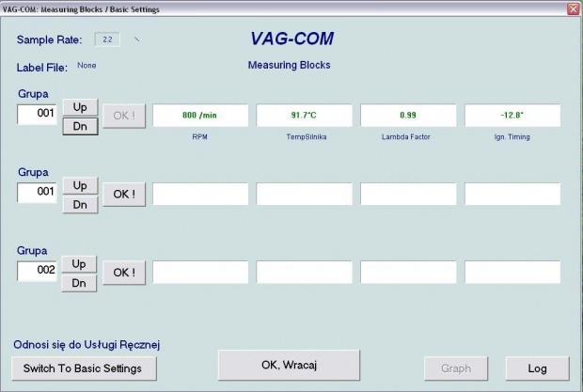Viewport: 583px width, 392px height.
Task: Open the Graph button
Action: coord(456,368)
